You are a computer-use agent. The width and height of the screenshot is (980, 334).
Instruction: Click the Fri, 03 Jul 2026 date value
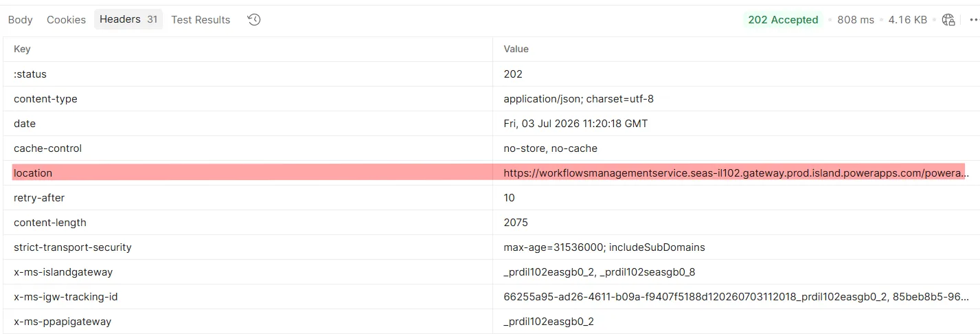click(x=576, y=124)
